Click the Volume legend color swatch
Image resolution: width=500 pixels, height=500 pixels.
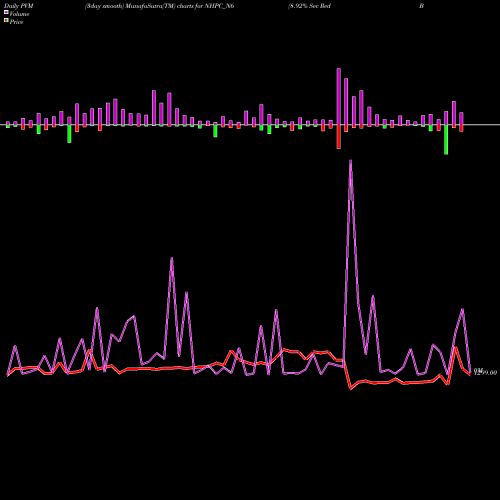coord(6,12)
